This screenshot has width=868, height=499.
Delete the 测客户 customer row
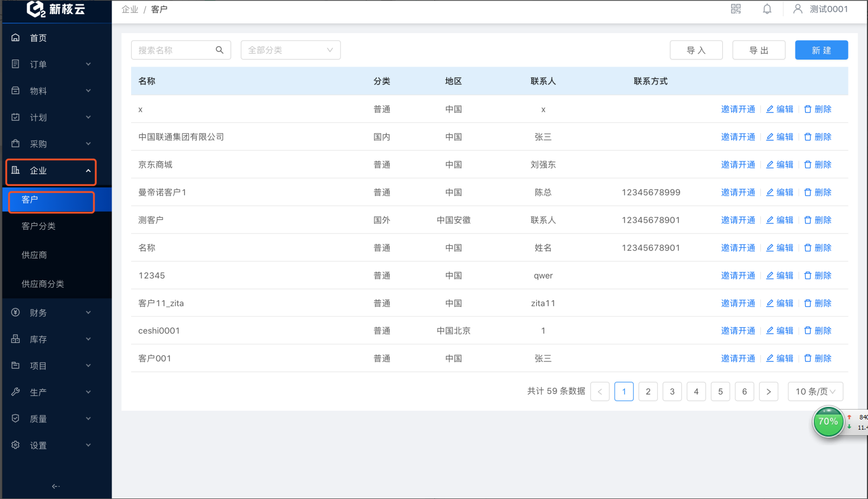pos(818,220)
